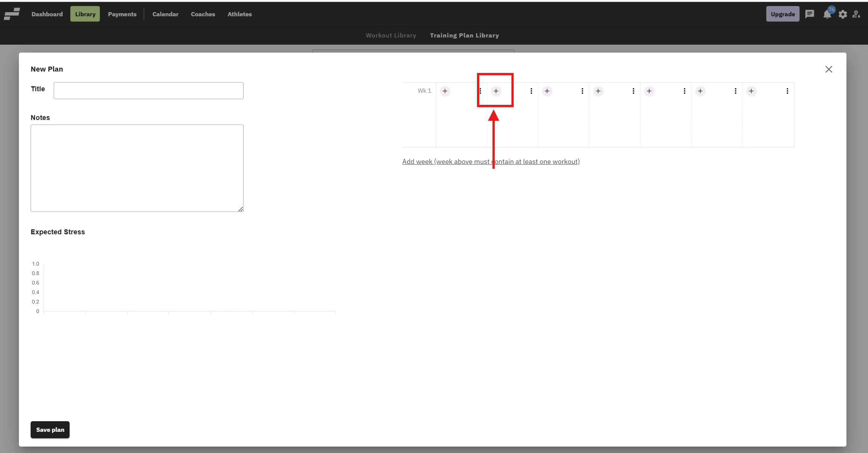Image resolution: width=868 pixels, height=453 pixels.
Task: Add workout to second day of Week 1
Action: click(x=496, y=91)
